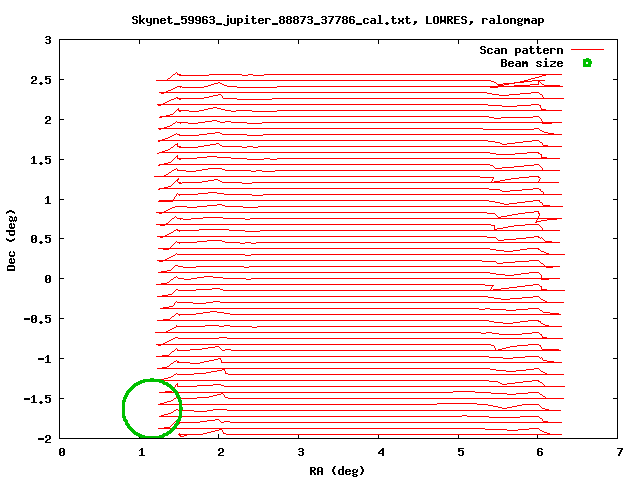The height and width of the screenshot is (480, 640).
Task: Click the RA axis tick label 7
Action: pyautogui.click(x=620, y=452)
